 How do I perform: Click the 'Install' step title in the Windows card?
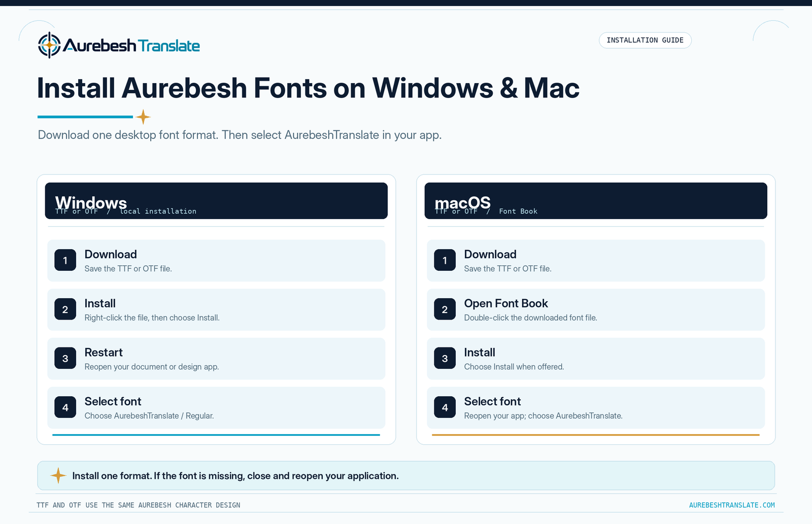(x=100, y=303)
